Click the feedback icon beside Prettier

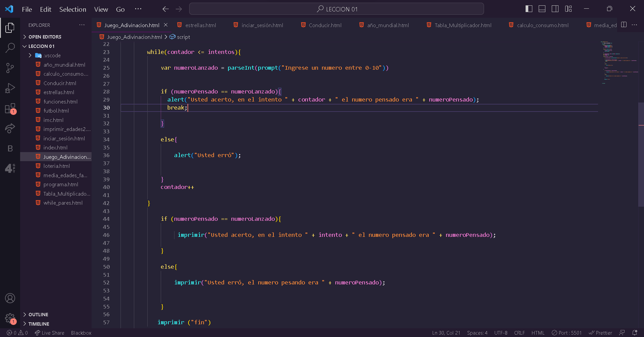[622, 333]
